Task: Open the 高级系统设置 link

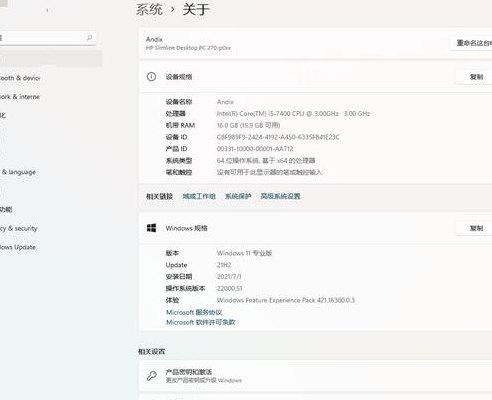Action: [x=280, y=196]
